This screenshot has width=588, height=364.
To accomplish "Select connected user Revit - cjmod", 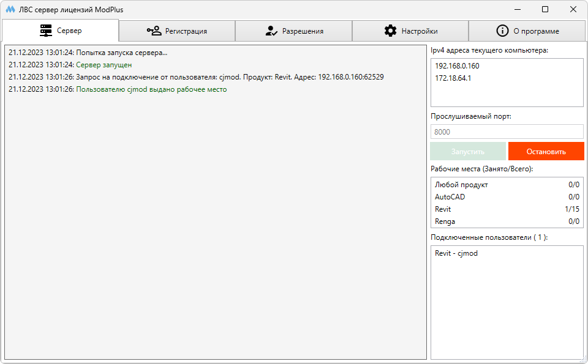I will coord(456,253).
